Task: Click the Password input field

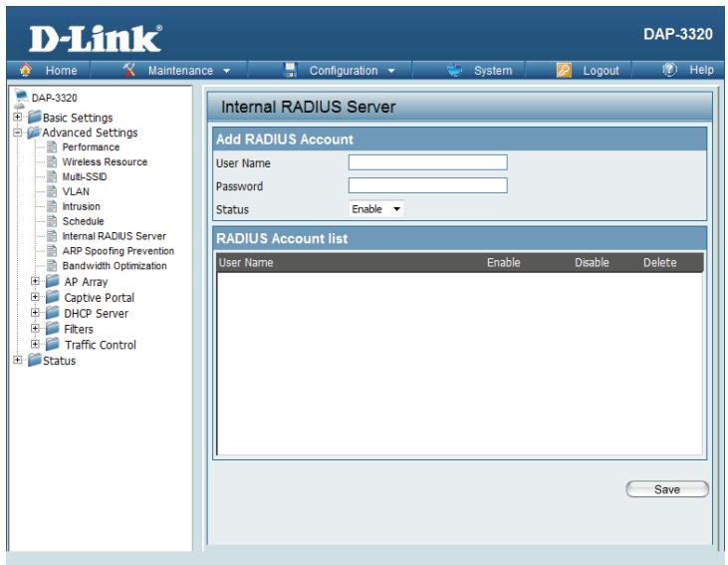Action: click(x=427, y=186)
